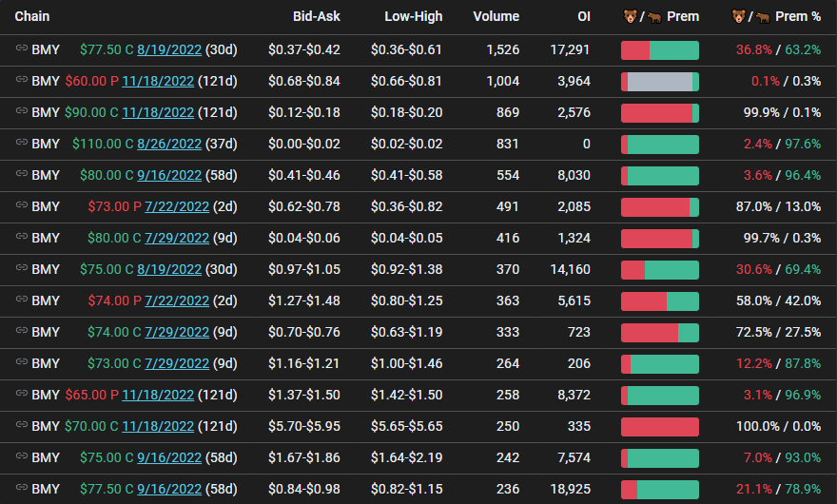
Task: Open 8/26/2022 expiry link on $110.00 C row
Action: pos(169,144)
